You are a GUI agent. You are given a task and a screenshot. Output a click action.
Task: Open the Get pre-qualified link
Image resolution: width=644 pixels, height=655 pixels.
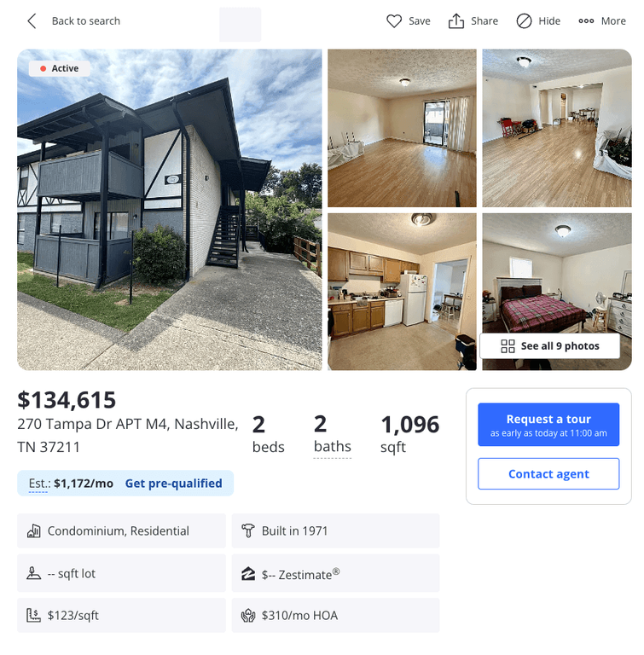pyautogui.click(x=173, y=484)
